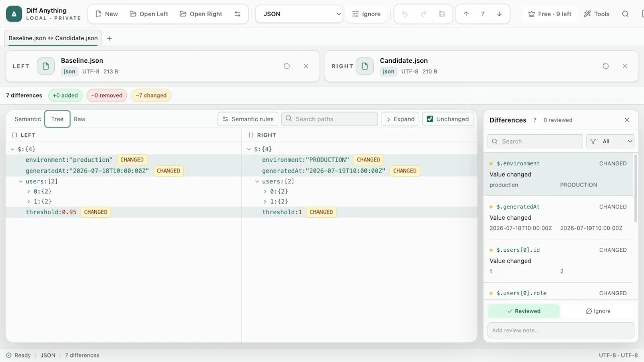
Task: Click the UTF-8 · UTF-8 status text
Action: pyautogui.click(x=618, y=356)
